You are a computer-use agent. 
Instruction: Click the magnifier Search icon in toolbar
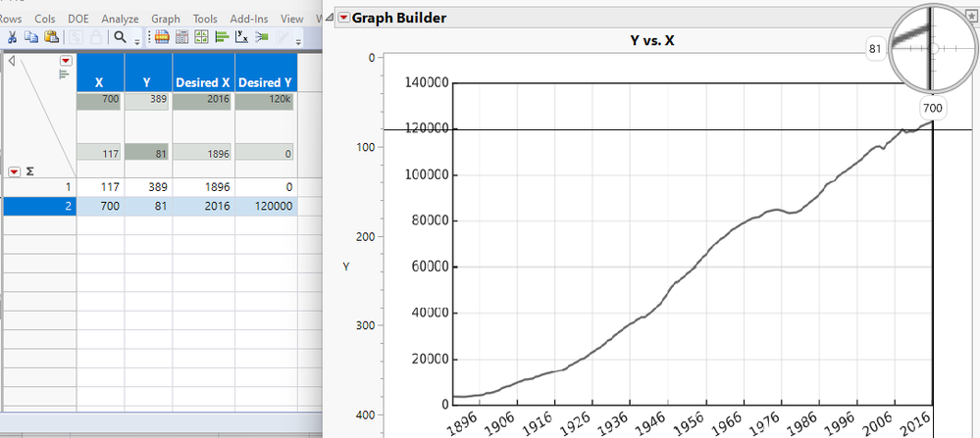point(120,37)
